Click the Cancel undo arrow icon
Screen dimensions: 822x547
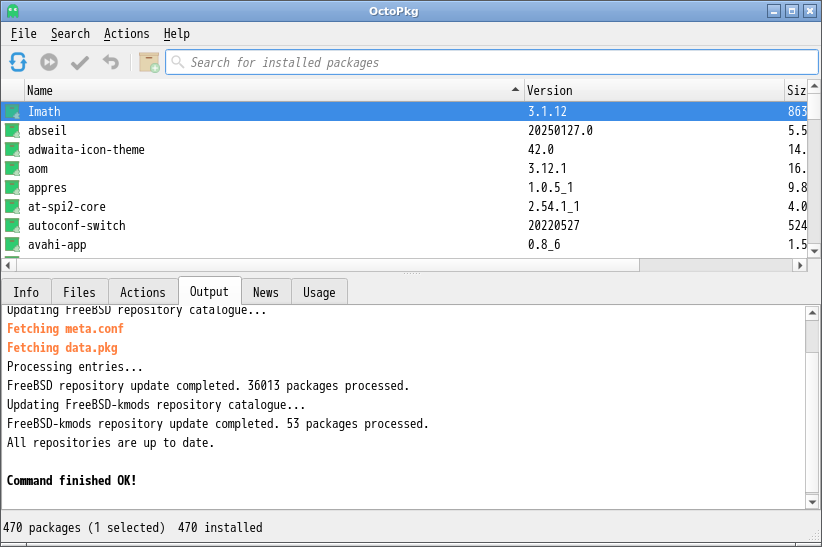click(x=111, y=62)
